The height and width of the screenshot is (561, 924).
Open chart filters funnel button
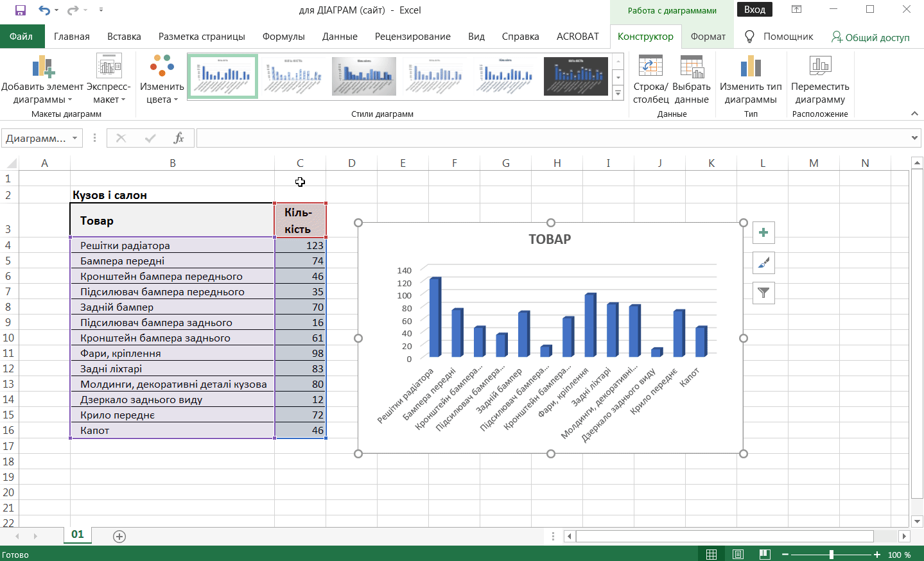point(763,293)
